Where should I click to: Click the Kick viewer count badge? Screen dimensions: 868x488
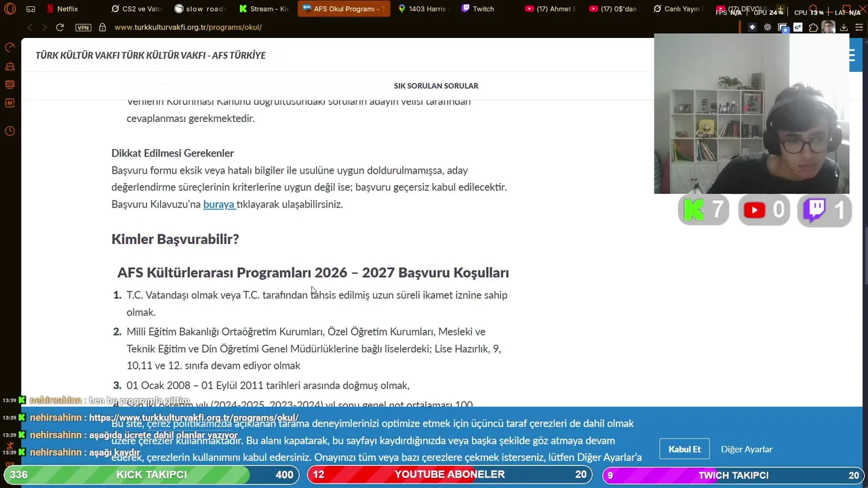(x=703, y=211)
